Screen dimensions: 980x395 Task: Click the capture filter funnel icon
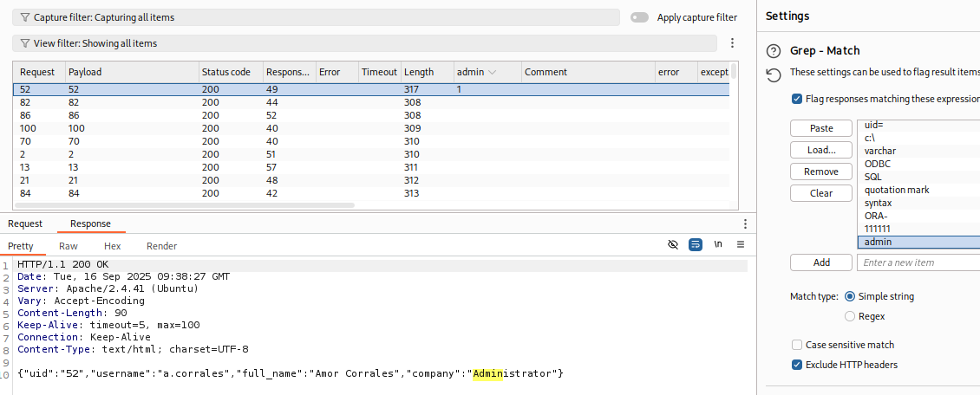click(25, 17)
